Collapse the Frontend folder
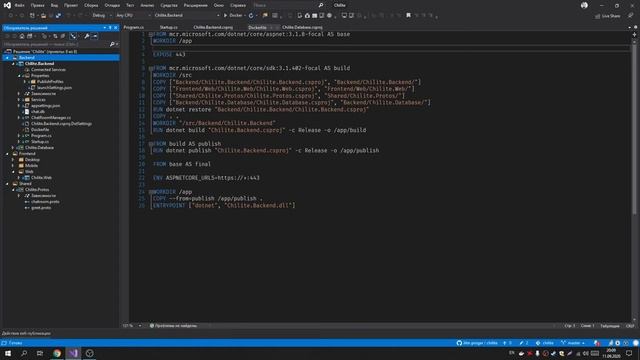This screenshot has width=640, height=360. click(7, 154)
